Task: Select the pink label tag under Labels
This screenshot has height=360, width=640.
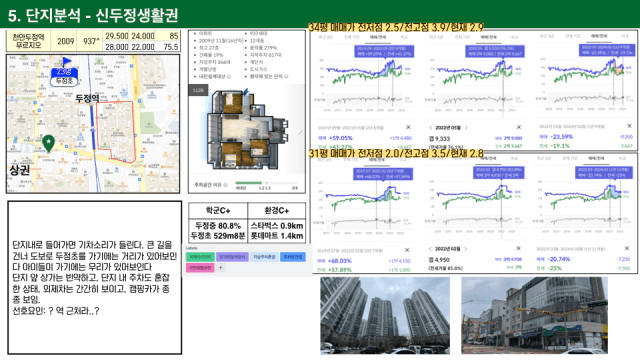Action: click(200, 268)
